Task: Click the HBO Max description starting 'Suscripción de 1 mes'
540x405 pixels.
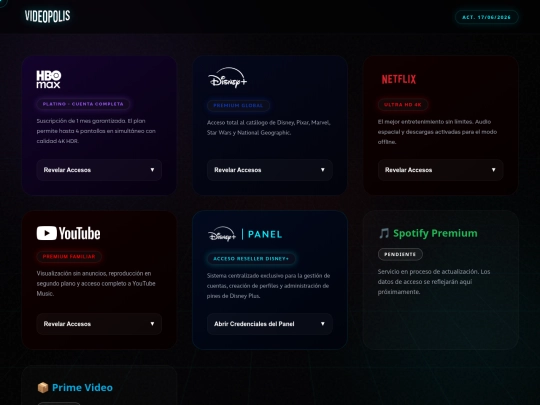Action: [96, 131]
